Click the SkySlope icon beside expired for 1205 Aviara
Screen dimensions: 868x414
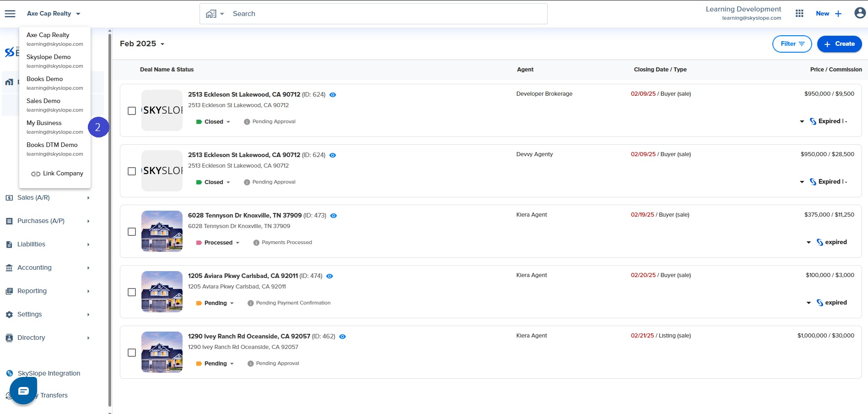[x=820, y=303]
